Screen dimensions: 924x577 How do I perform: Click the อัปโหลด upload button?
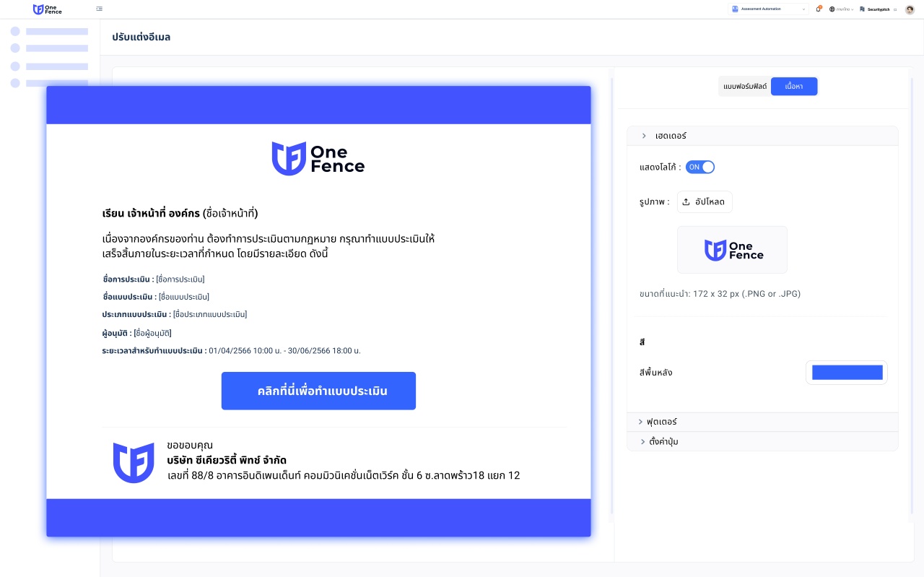tap(705, 202)
